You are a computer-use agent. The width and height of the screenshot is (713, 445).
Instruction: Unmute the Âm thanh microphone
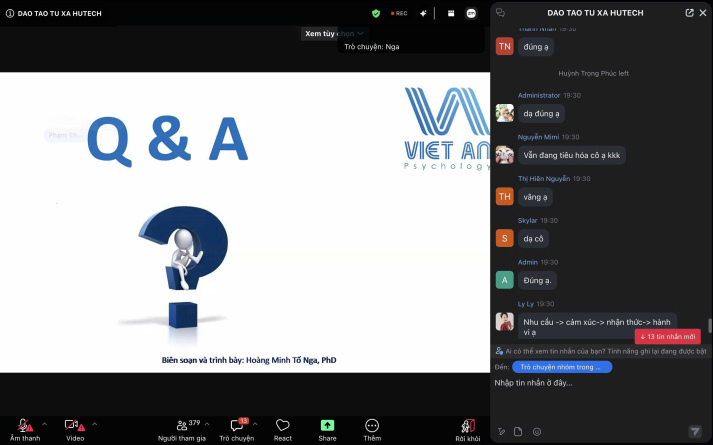point(25,430)
